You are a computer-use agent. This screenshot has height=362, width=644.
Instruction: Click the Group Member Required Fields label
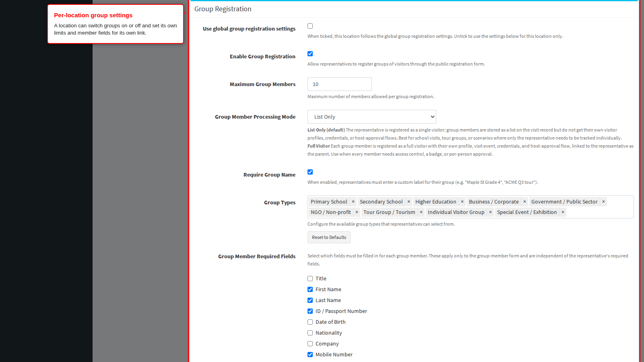pyautogui.click(x=257, y=257)
